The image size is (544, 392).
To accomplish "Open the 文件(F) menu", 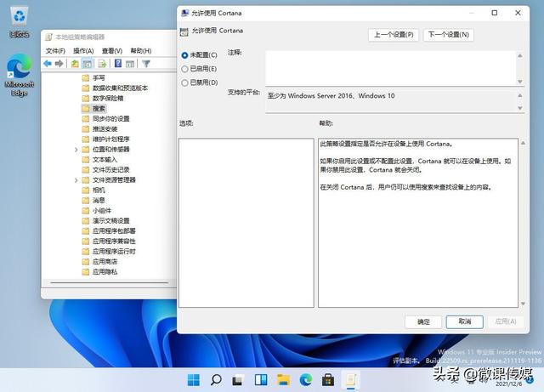I will (55, 51).
